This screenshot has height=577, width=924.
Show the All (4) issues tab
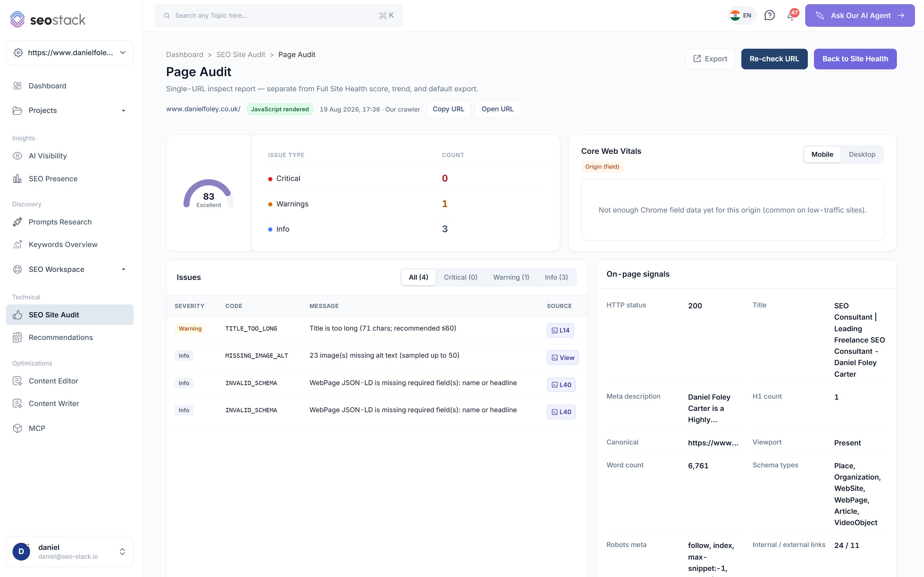pyautogui.click(x=419, y=277)
